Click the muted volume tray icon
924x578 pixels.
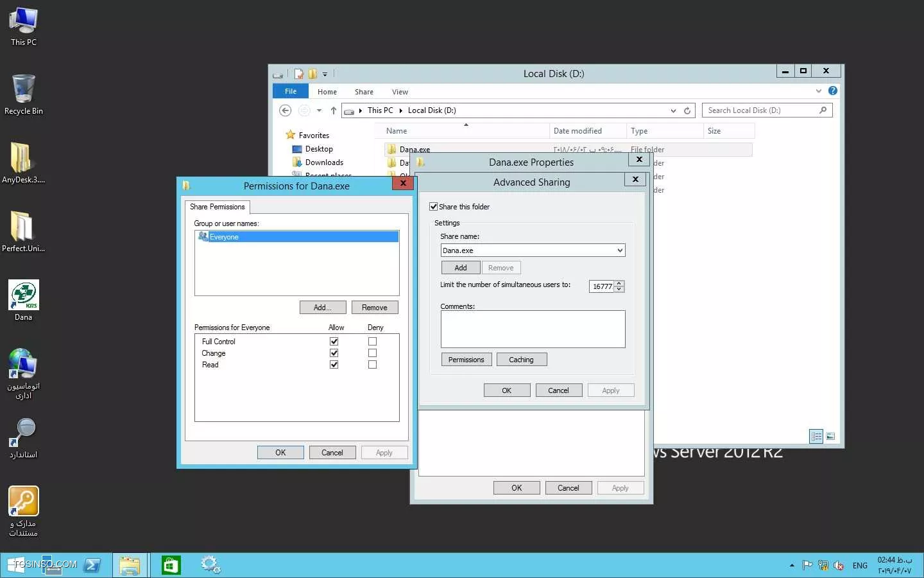839,566
